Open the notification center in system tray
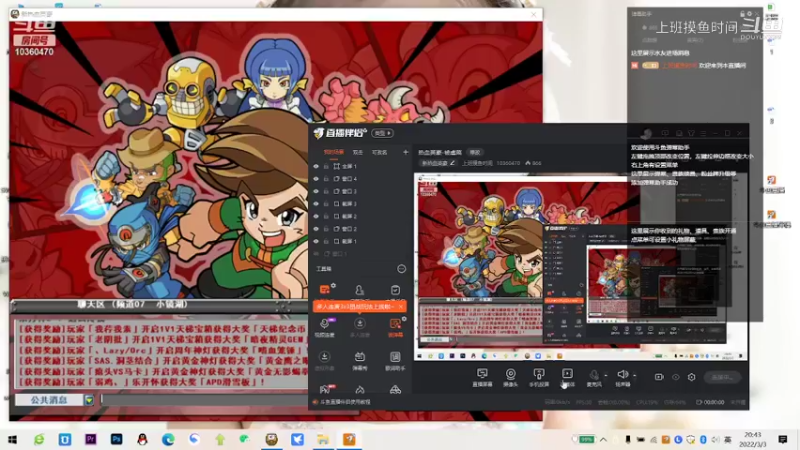The height and width of the screenshot is (450, 800). (783, 439)
